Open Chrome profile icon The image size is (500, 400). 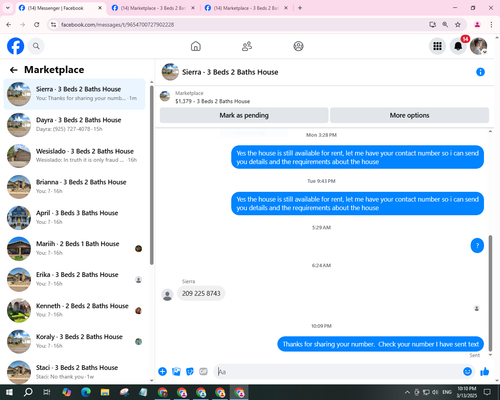477,25
